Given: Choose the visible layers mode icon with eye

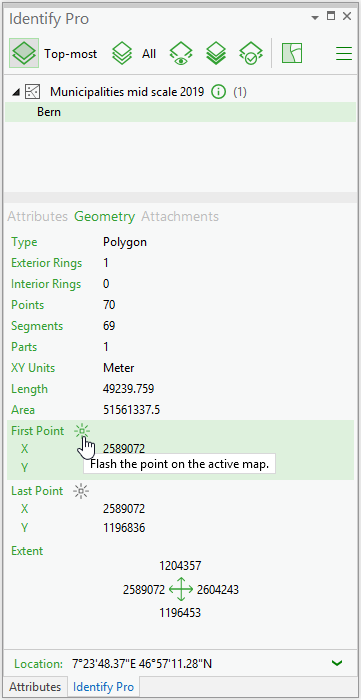Looking at the screenshot, I should point(181,54).
